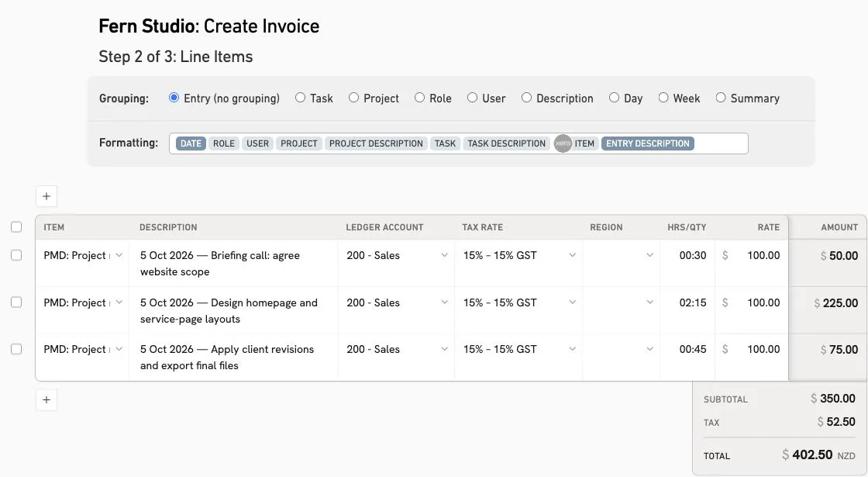Image resolution: width=868 pixels, height=477 pixels.
Task: Select Description grouping option
Action: [x=526, y=98]
